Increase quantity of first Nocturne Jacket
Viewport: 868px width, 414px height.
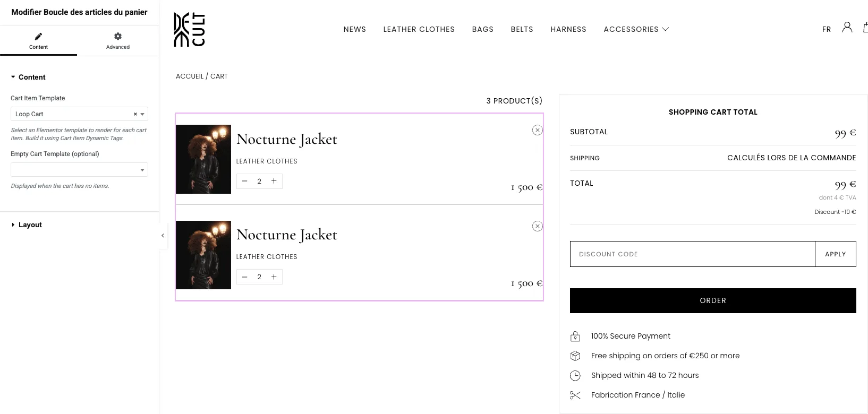274,181
